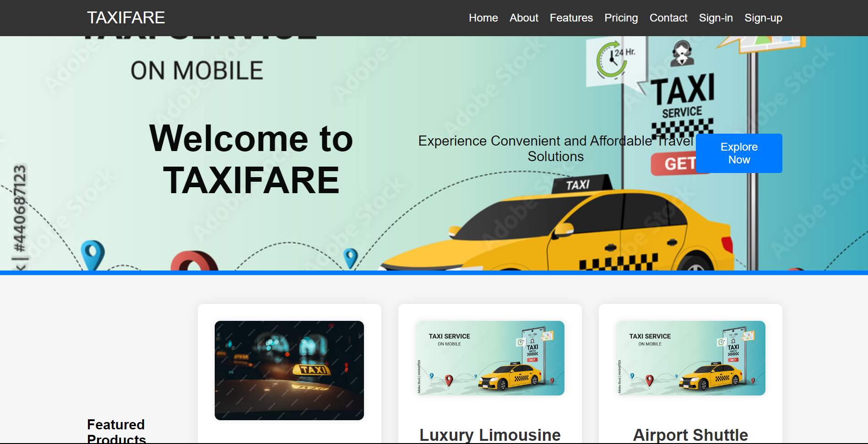Open the Luxury Limousine card image
This screenshot has height=444, width=868.
coord(490,358)
